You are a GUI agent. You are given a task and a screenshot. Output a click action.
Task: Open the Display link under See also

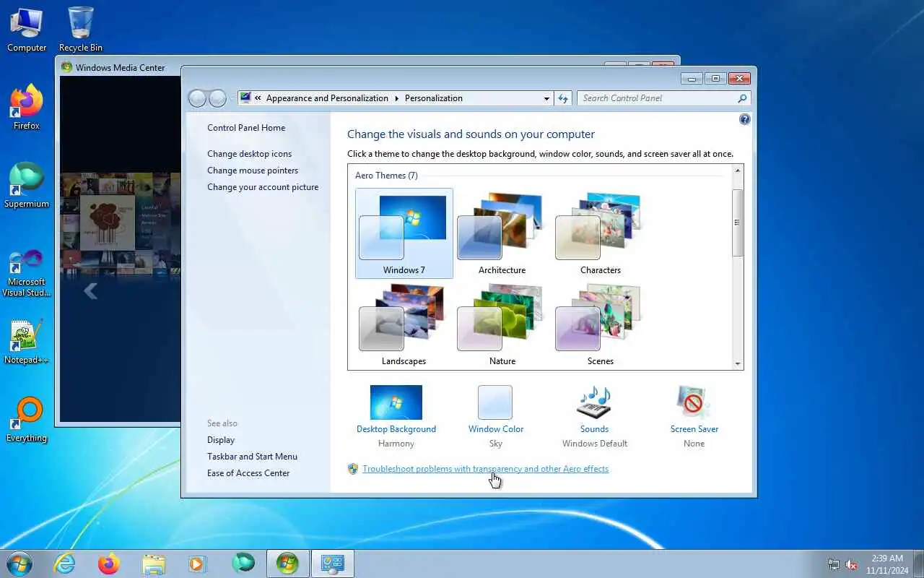pos(221,440)
